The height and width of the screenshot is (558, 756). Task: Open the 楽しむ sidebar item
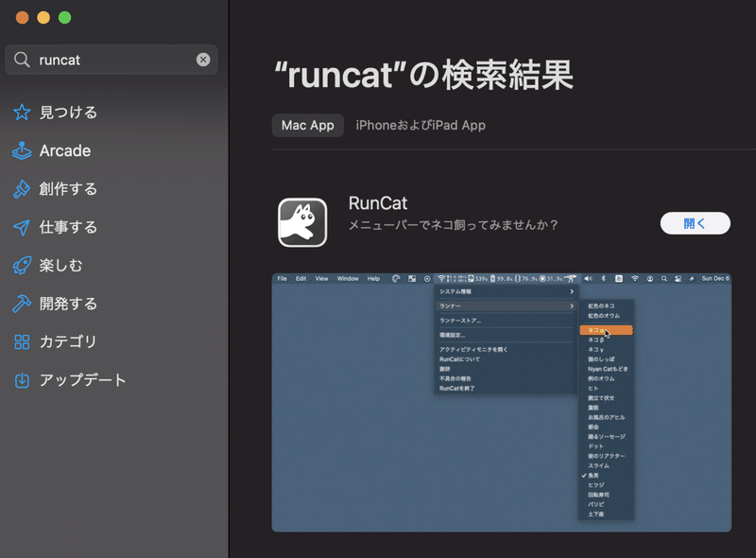click(60, 265)
